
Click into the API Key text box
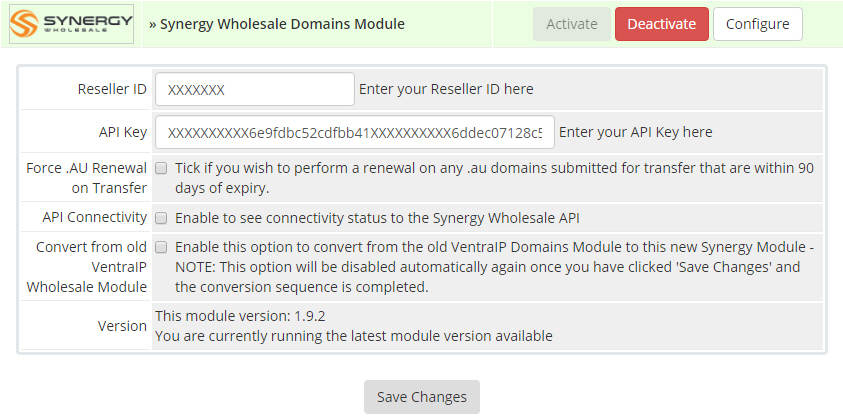pos(354,132)
